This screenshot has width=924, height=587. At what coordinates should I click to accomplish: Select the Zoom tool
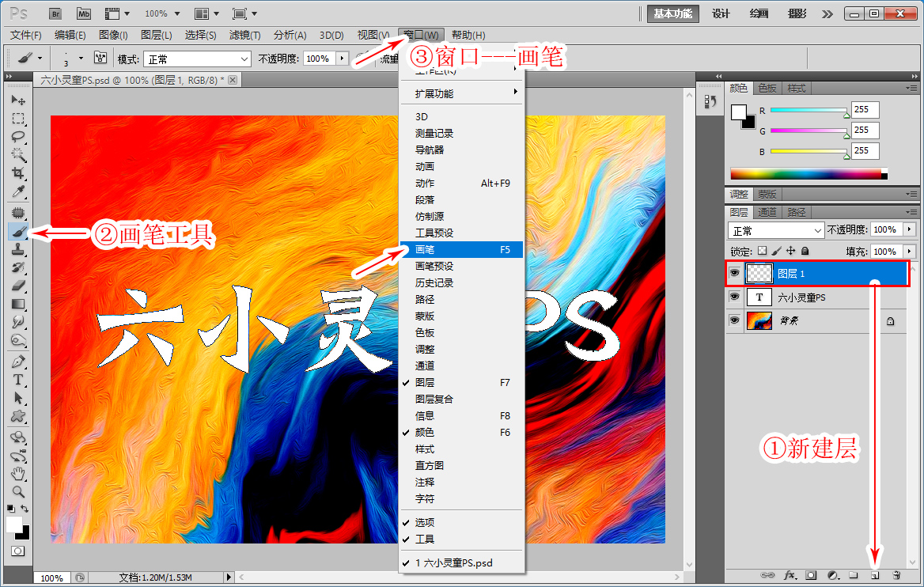[x=18, y=491]
